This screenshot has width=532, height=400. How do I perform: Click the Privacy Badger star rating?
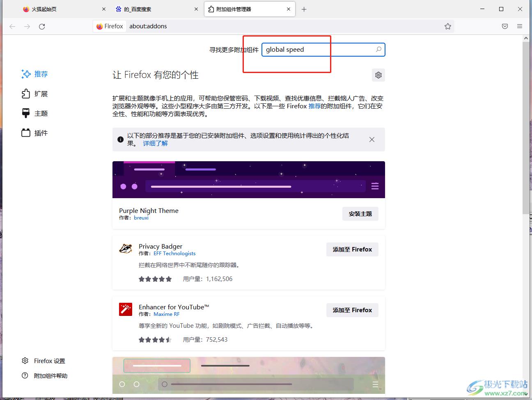[x=155, y=279]
